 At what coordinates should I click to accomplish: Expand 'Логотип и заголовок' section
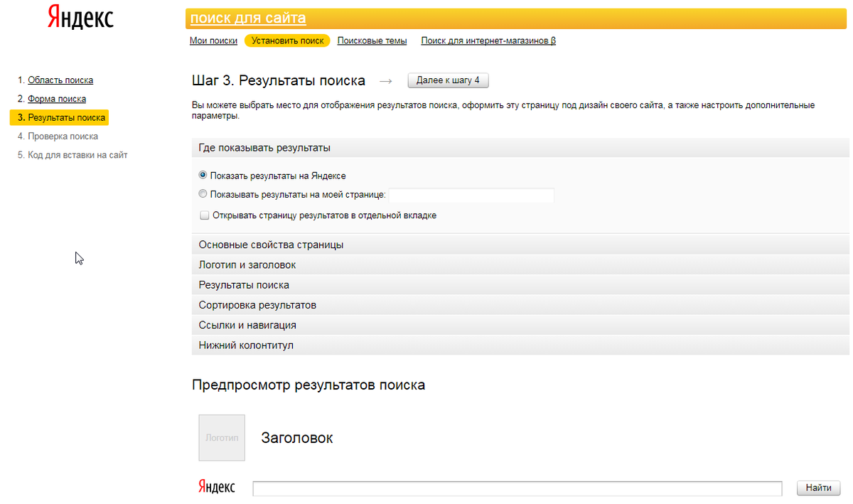(x=520, y=264)
